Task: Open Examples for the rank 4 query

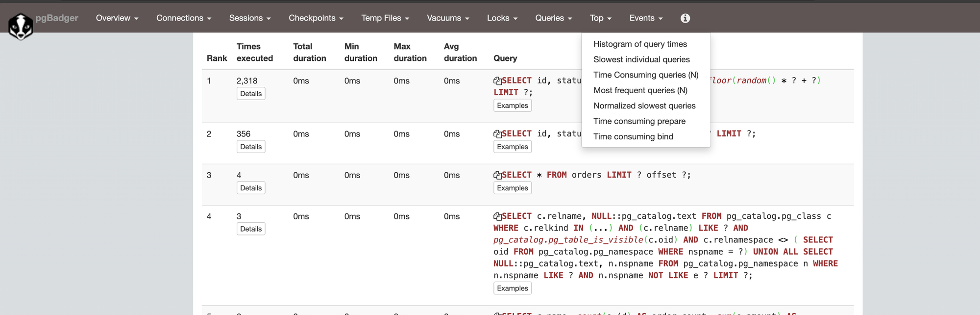Action: 512,289
